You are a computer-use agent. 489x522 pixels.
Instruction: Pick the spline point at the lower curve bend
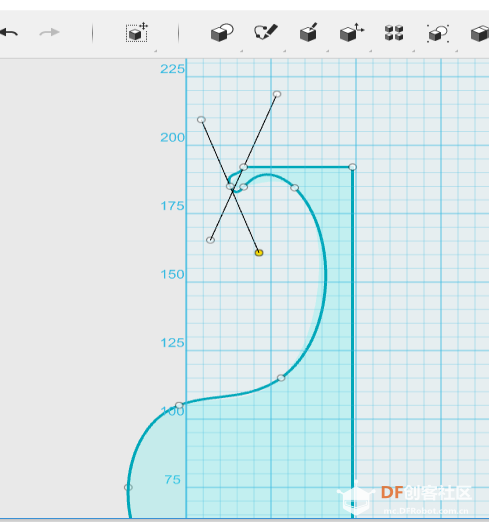(x=281, y=378)
